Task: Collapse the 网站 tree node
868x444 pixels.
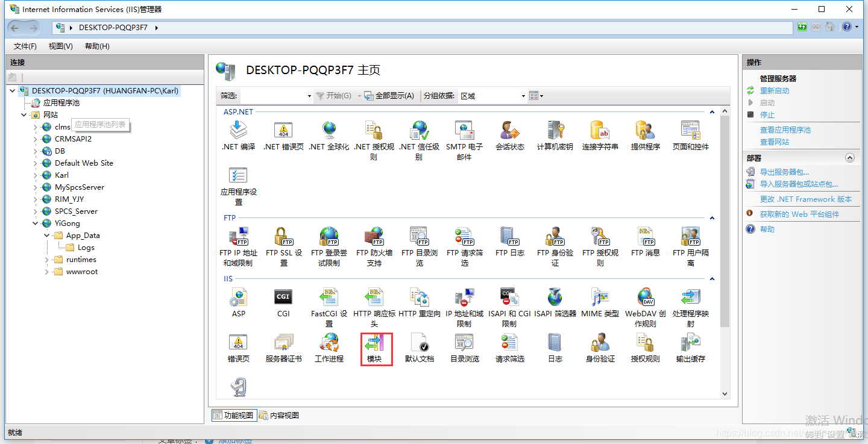Action: tap(25, 115)
